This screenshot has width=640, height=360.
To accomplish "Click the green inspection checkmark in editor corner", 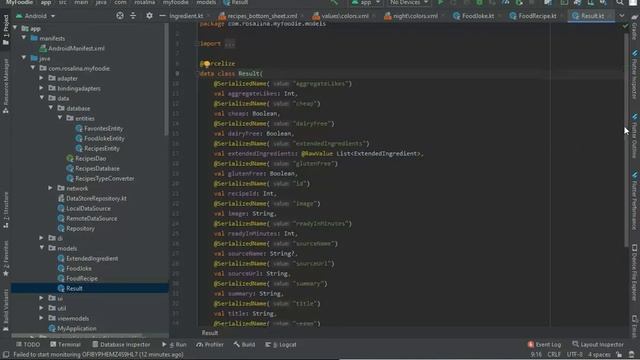I will coord(625,26).
